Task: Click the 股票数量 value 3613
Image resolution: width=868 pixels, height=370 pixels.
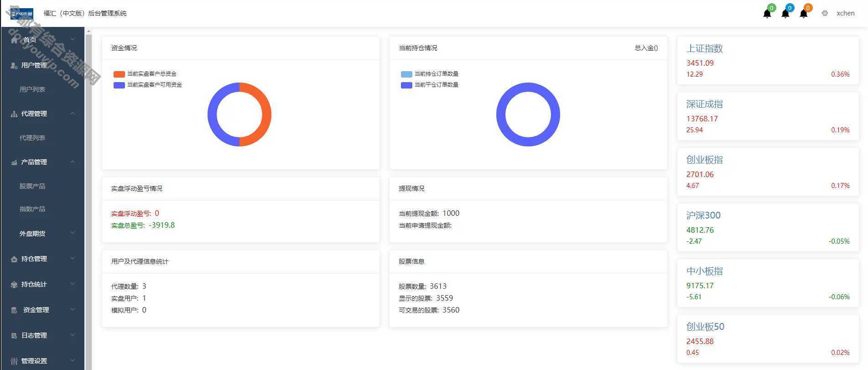Action: click(438, 286)
